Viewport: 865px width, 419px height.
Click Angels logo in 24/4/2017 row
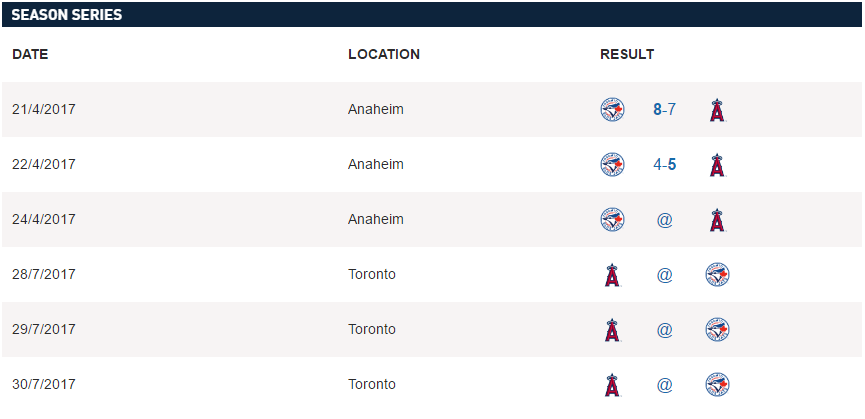click(716, 220)
